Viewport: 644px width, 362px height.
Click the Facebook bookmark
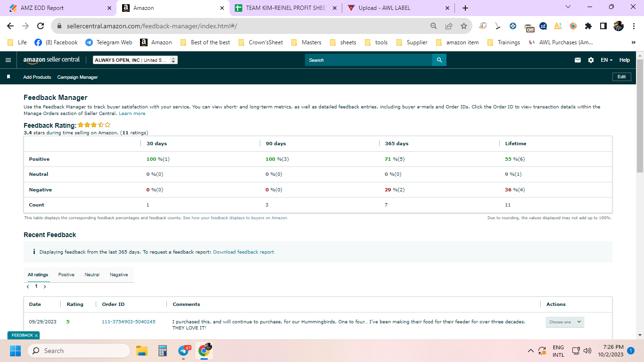(x=56, y=42)
